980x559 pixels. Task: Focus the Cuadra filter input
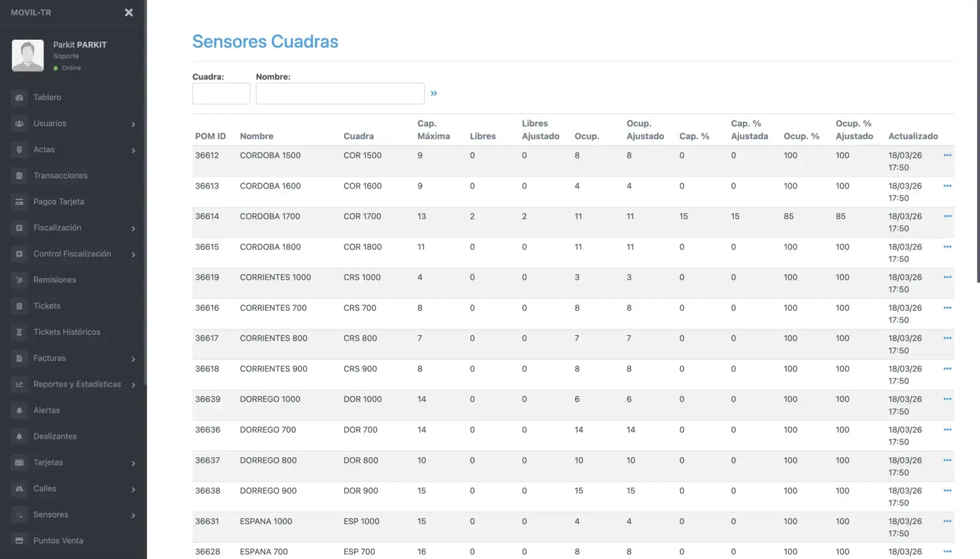(221, 94)
